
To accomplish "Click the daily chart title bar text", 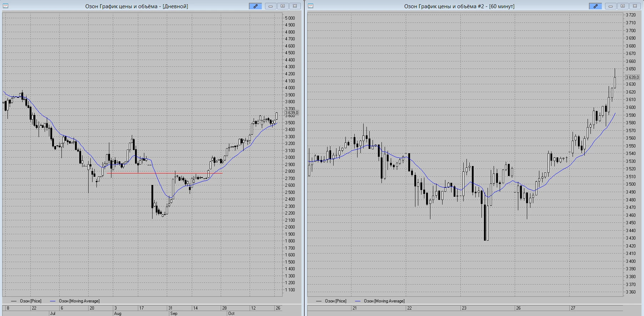I will pos(136,6).
